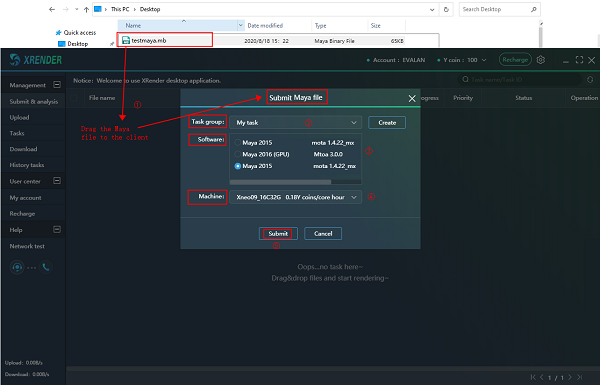Move the software list horizontal scrollbar
Image resolution: width=600 pixels, height=385 pixels.
point(280,182)
